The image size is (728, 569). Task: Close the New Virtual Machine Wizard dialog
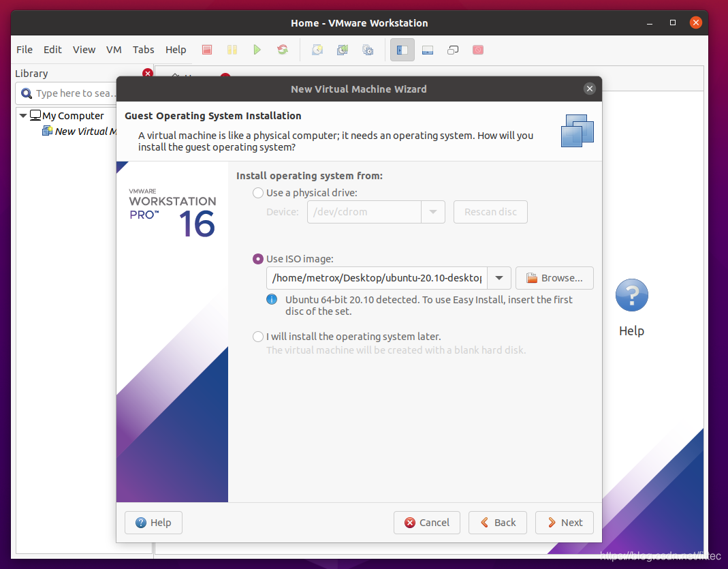coord(590,89)
